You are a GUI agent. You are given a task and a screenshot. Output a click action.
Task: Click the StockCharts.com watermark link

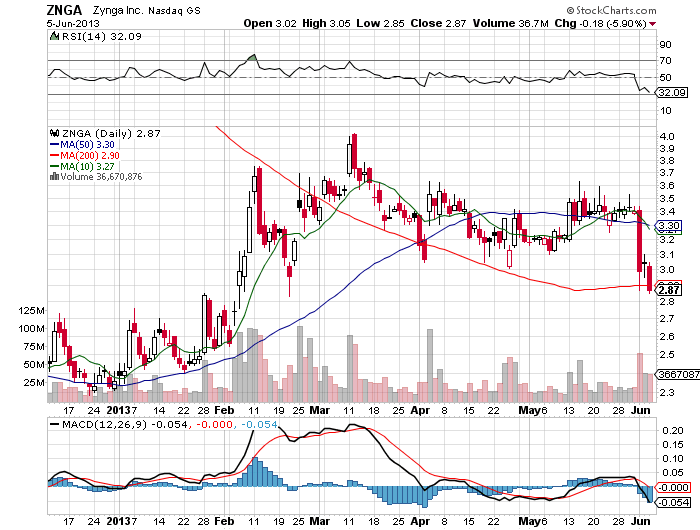click(611, 10)
